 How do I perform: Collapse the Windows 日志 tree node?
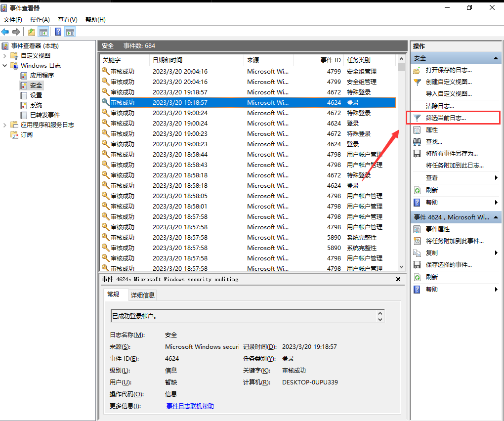pyautogui.click(x=5, y=66)
